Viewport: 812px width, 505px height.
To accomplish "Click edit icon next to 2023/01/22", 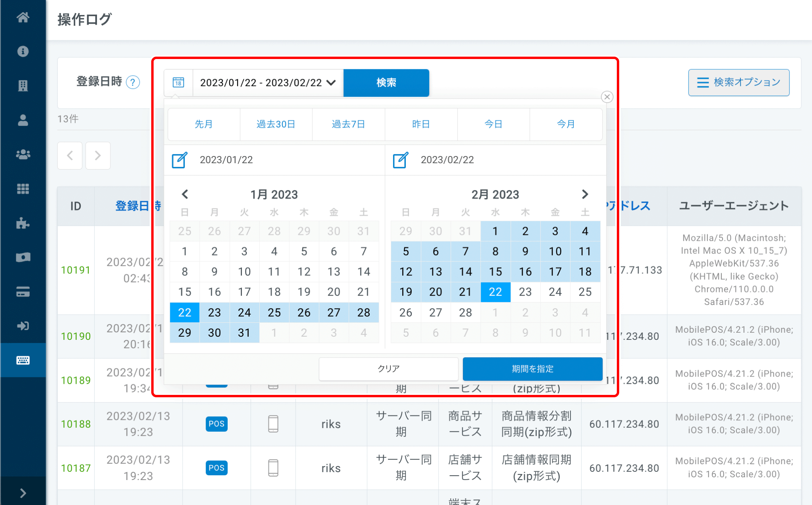I will click(179, 160).
